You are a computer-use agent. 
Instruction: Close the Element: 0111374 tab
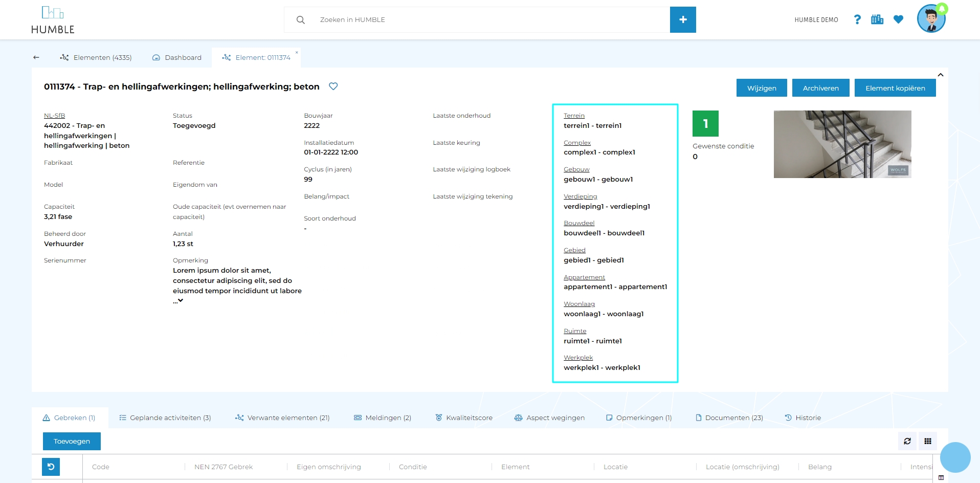297,53
